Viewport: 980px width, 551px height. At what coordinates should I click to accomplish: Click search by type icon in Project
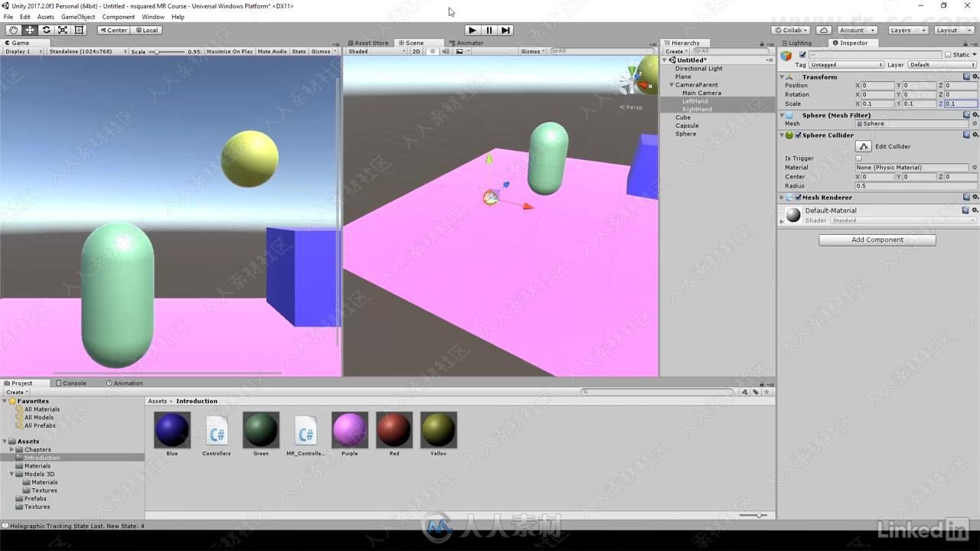(x=744, y=392)
